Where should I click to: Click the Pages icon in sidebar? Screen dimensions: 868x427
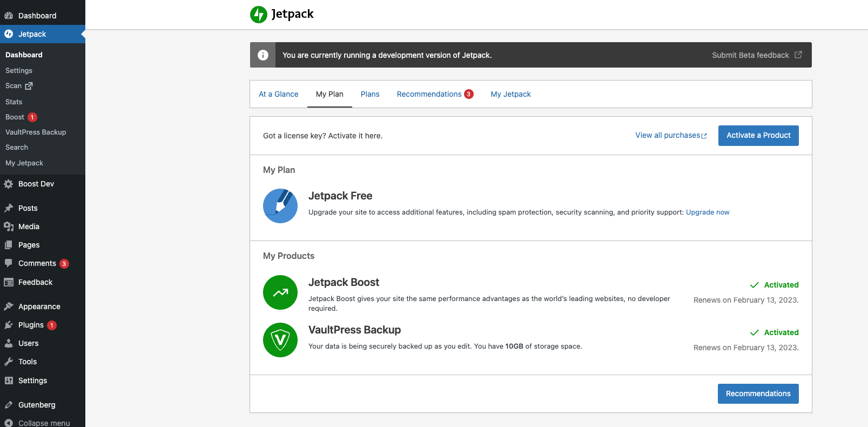click(9, 245)
